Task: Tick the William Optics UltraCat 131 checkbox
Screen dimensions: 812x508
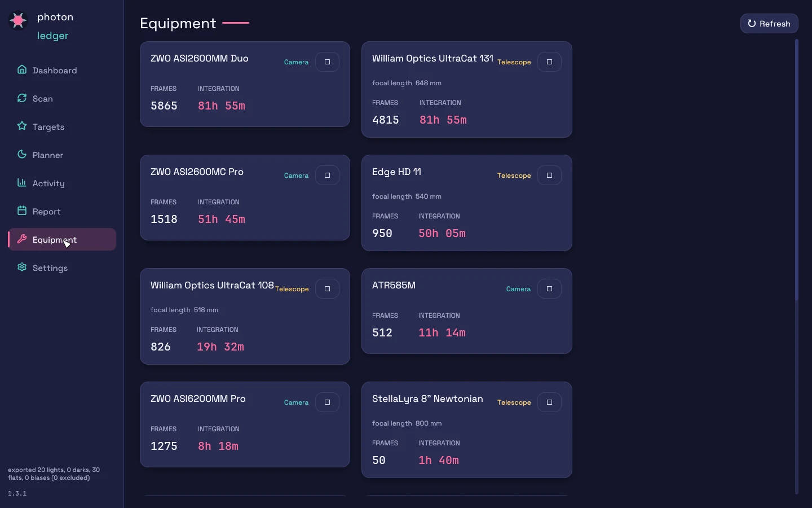Action: pyautogui.click(x=549, y=62)
